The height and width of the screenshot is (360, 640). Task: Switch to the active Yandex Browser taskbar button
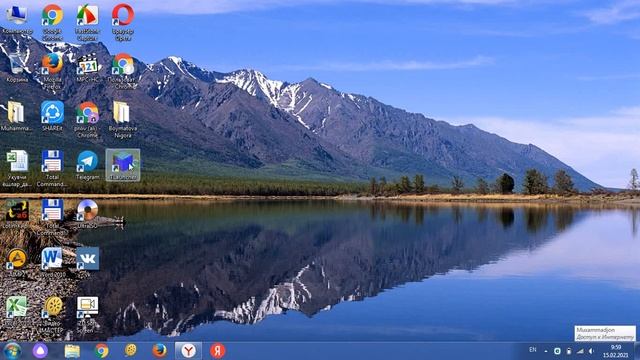pyautogui.click(x=188, y=351)
